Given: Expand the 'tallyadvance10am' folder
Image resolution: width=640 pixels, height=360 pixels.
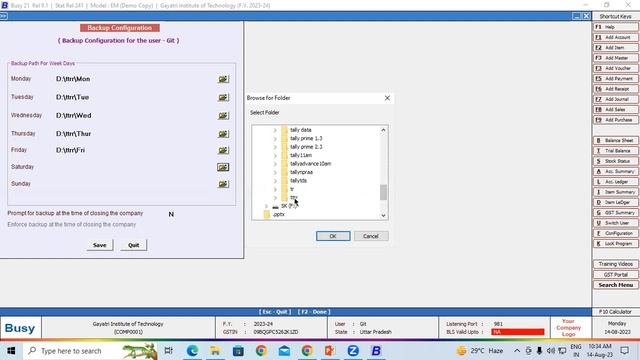Looking at the screenshot, I should [x=275, y=164].
